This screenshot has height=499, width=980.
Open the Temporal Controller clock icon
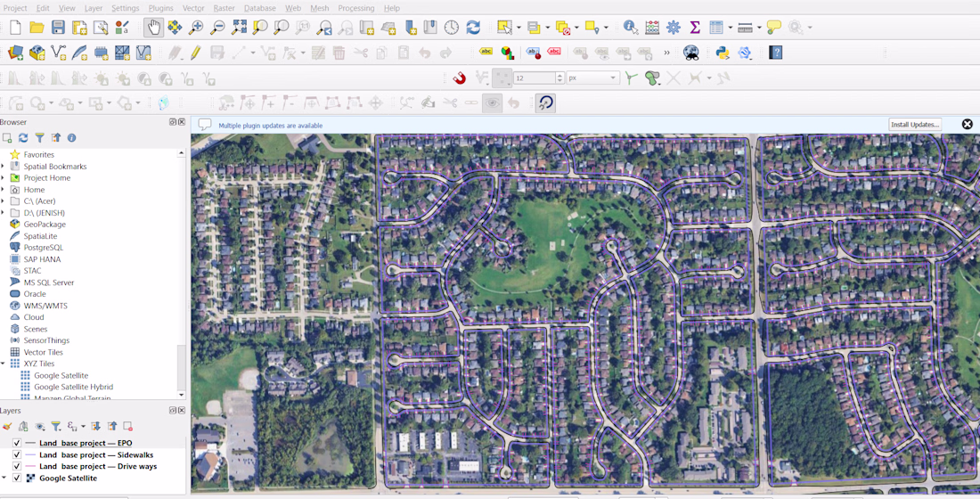coord(452,28)
